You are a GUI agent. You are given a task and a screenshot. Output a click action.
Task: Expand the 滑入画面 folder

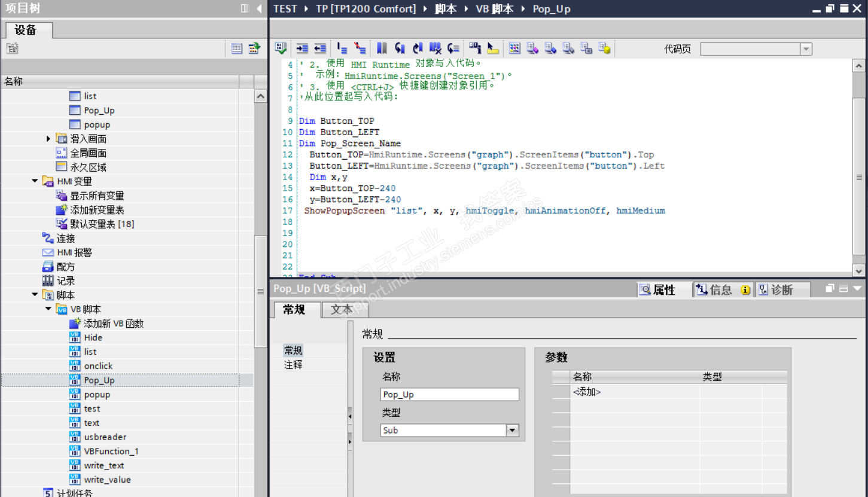[48, 139]
